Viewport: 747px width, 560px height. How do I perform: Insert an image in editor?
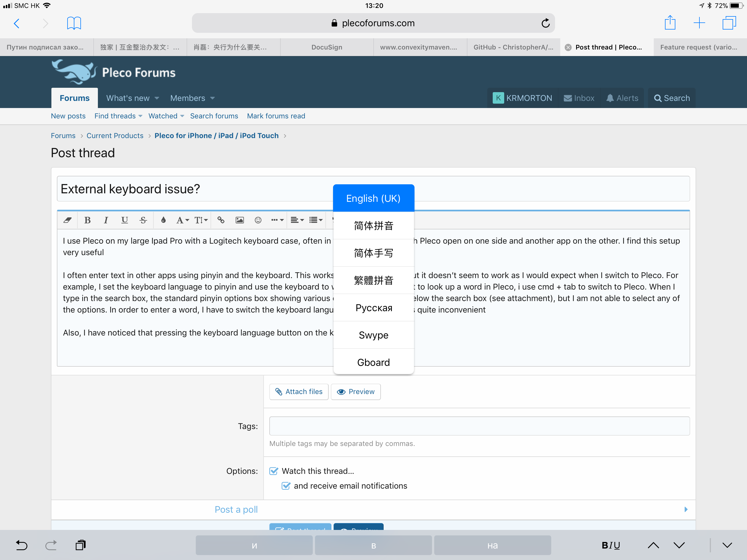(240, 220)
